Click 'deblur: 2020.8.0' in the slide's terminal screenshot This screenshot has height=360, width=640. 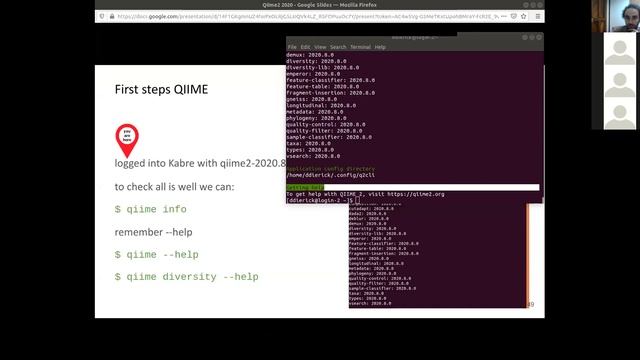369,218
